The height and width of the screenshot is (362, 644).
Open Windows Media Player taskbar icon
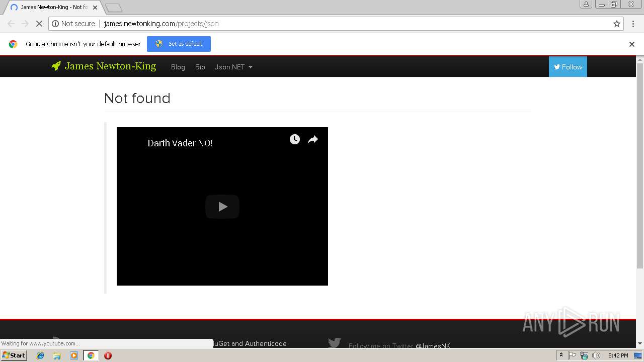click(74, 355)
